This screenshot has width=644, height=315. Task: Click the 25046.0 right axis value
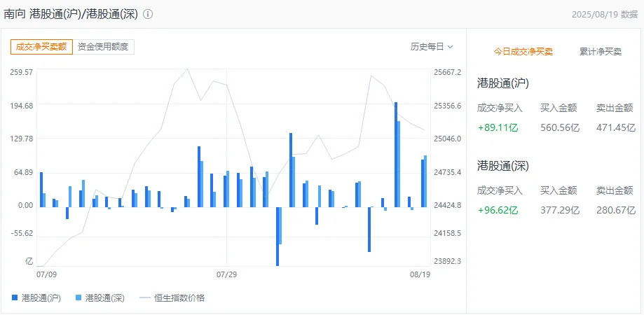point(447,139)
